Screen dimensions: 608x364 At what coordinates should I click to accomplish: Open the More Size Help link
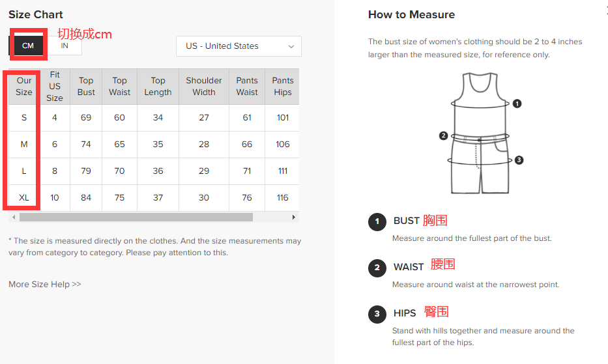point(45,284)
